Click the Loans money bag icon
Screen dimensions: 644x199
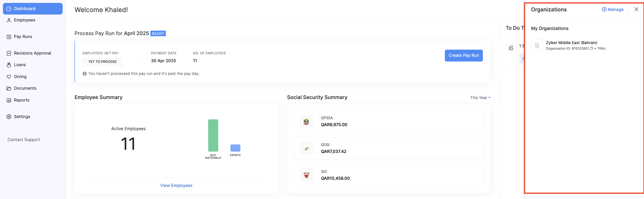pyautogui.click(x=9, y=65)
